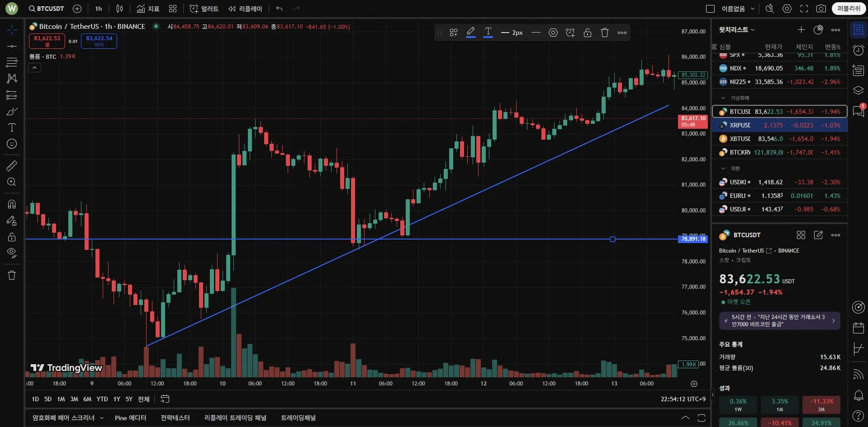The image size is (868, 427).
Task: Open chart settings from top bar
Action: 787,9
